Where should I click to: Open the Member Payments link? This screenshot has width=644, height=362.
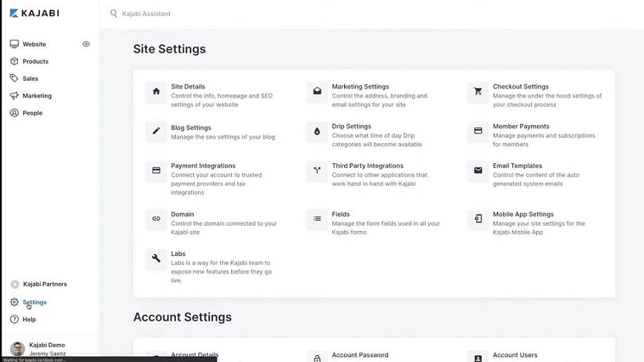coord(521,127)
